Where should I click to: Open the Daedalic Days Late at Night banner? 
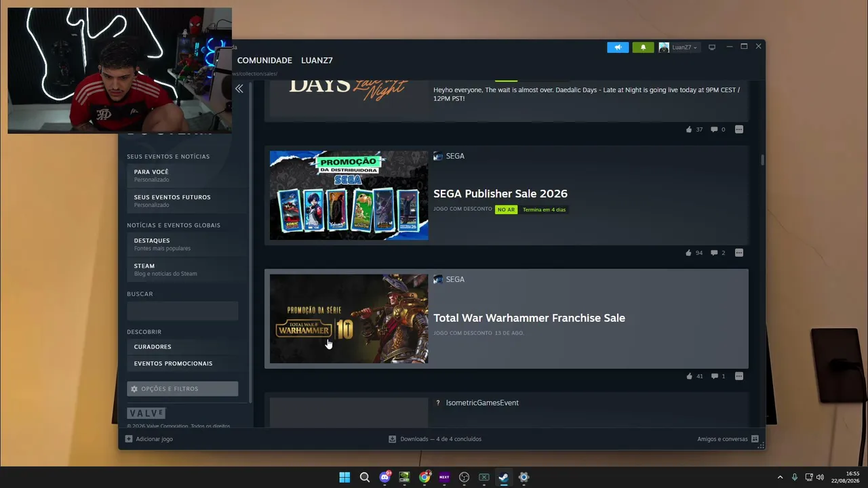point(349,98)
